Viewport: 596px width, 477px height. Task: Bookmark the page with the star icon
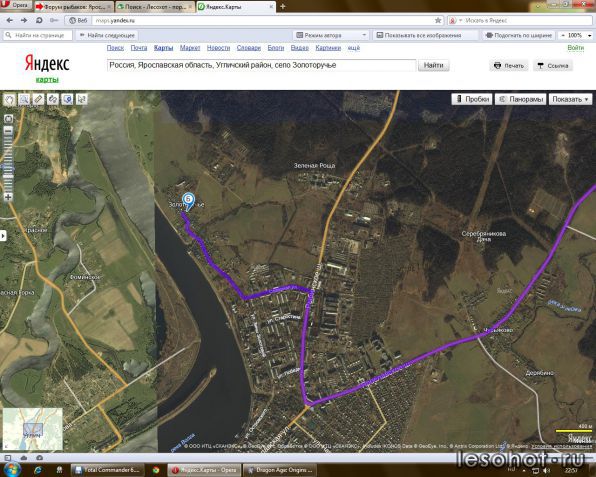pos(438,21)
